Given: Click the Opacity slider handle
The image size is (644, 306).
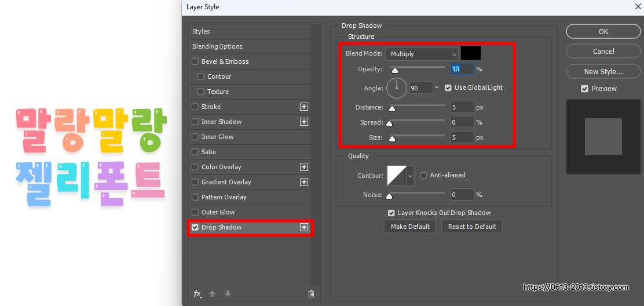Looking at the screenshot, I should 395,70.
